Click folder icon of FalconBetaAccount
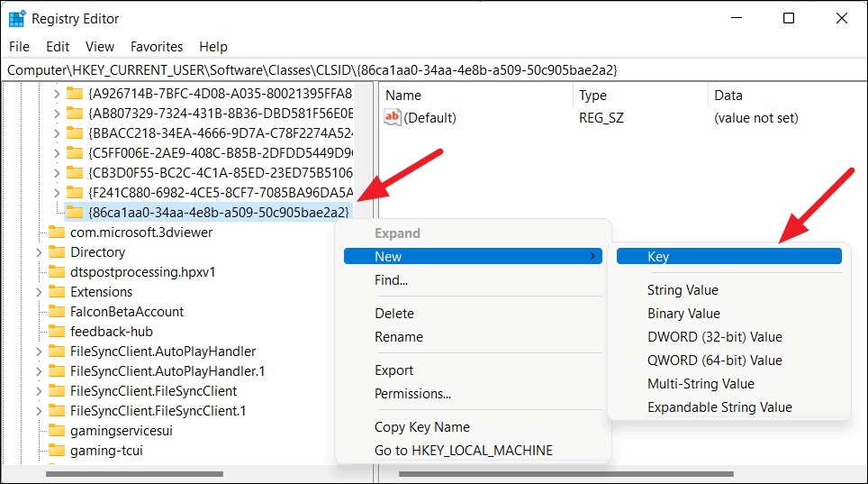This screenshot has width=868, height=484. [x=57, y=311]
